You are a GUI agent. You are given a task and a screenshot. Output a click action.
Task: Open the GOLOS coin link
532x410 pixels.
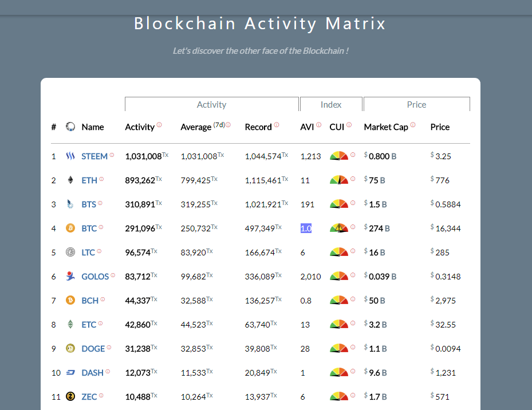pos(95,277)
